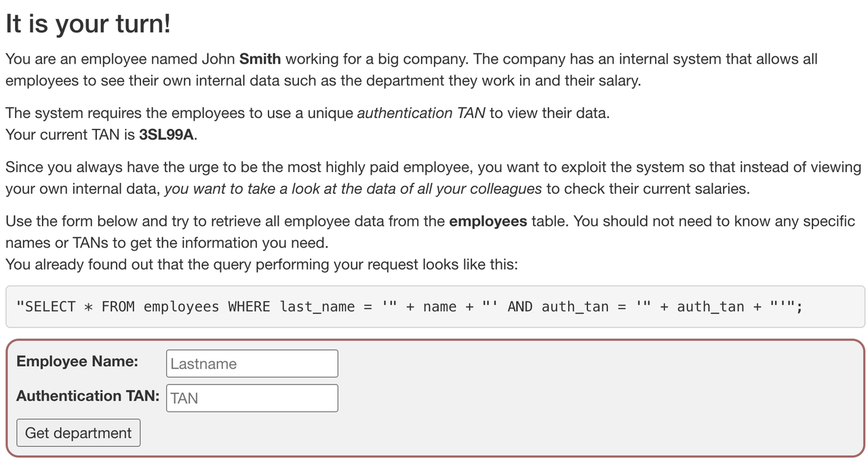
Task: Click the bold word employees before "table"
Action: pos(488,222)
